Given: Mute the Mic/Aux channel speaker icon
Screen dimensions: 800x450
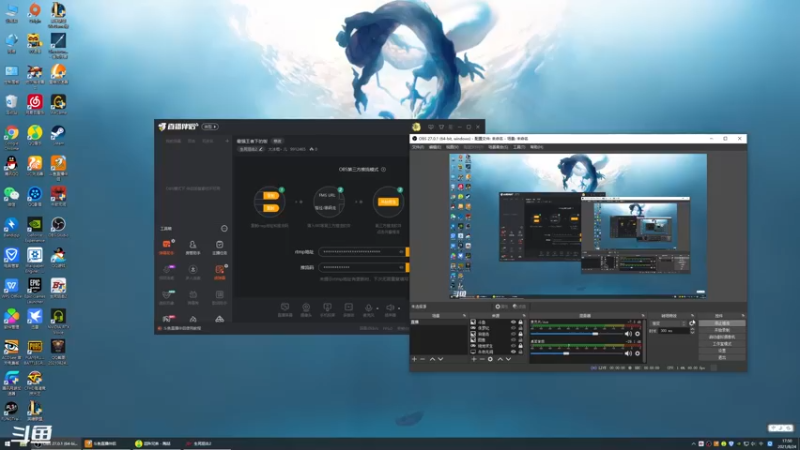Looking at the screenshot, I should tap(628, 334).
